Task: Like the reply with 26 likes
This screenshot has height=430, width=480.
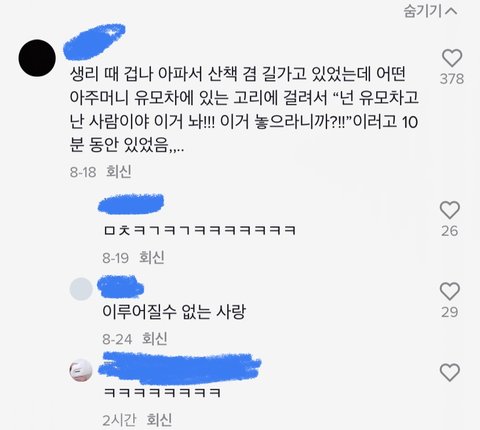Action: (450, 210)
